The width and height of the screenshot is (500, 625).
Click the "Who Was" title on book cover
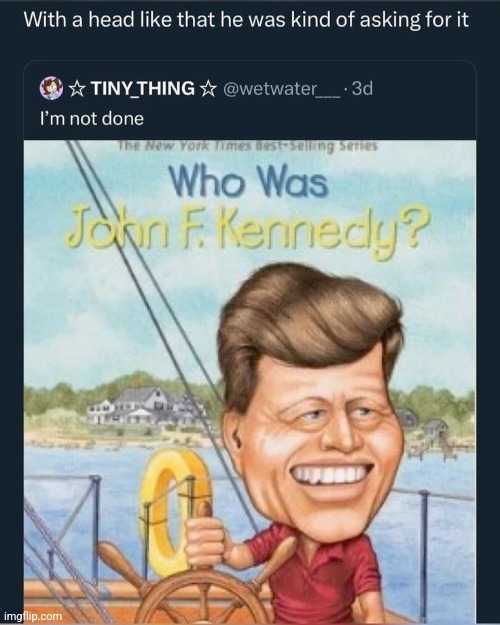click(250, 182)
